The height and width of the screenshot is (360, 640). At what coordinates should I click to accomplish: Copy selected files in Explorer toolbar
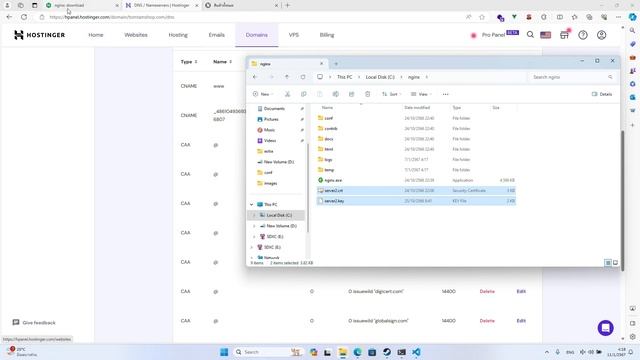304,94
